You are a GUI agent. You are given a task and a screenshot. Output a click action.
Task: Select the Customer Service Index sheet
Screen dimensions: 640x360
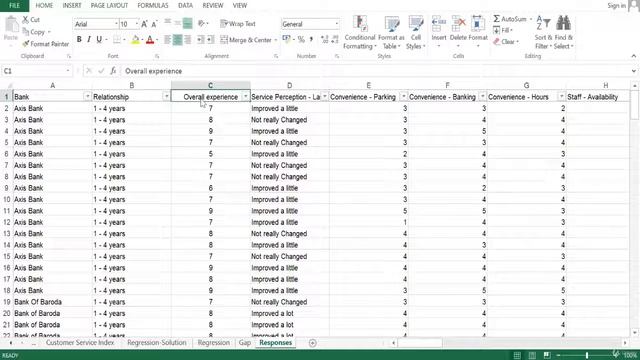coord(80,343)
